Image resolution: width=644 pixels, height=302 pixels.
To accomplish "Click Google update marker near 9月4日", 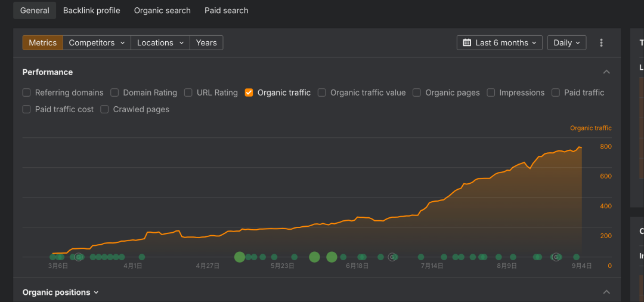I will pyautogui.click(x=556, y=257).
